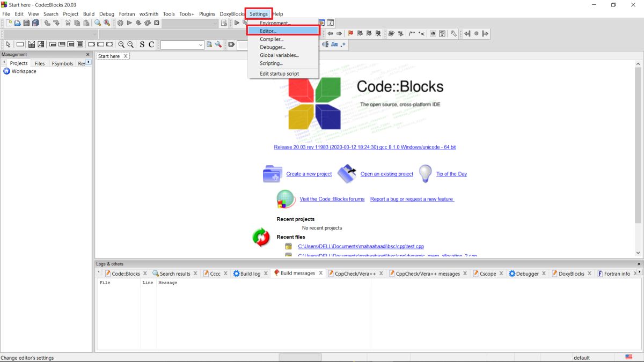Click the Doxygen block comment /** icon

coord(412,33)
